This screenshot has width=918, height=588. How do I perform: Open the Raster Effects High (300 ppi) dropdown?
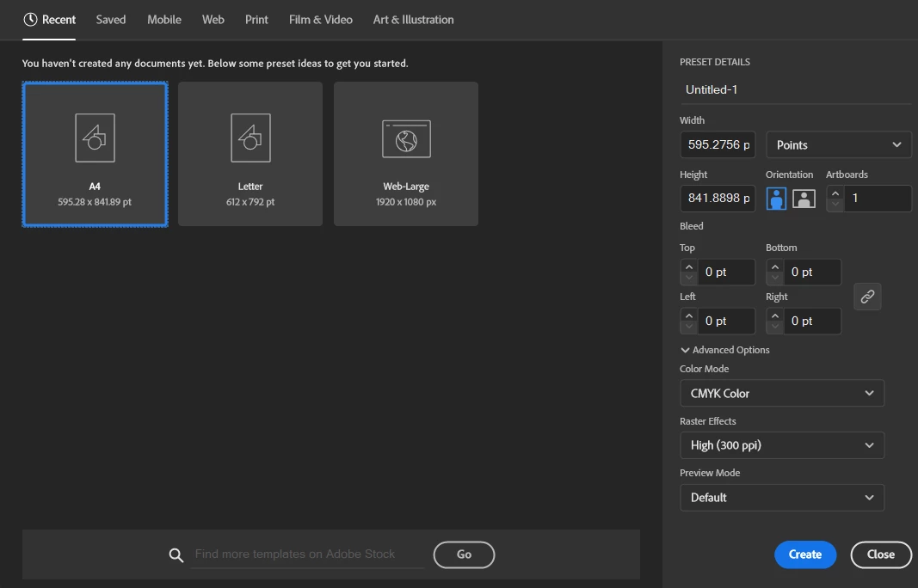click(x=781, y=445)
